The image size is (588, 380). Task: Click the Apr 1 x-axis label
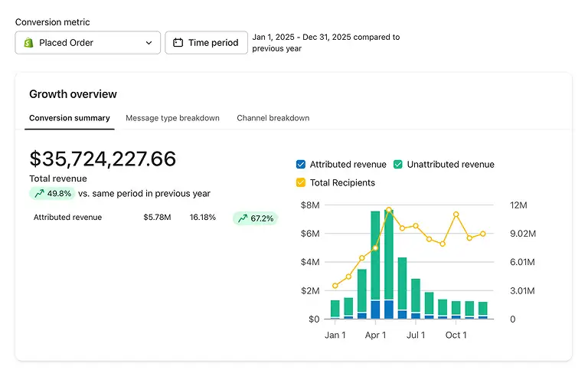(x=375, y=335)
